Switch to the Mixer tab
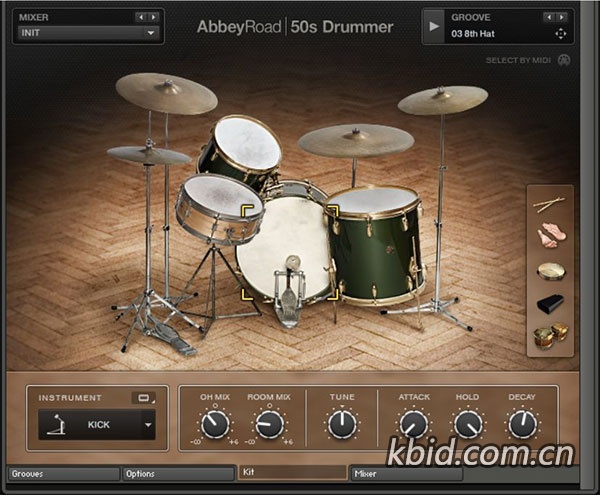Image resolution: width=600 pixels, height=495 pixels. click(407, 474)
